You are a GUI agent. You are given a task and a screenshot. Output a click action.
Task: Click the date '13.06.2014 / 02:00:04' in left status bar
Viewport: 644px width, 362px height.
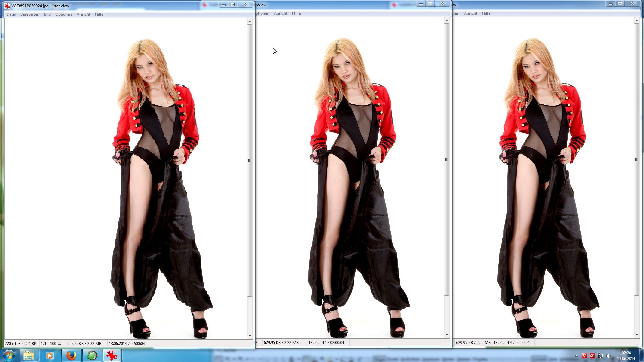(x=127, y=344)
